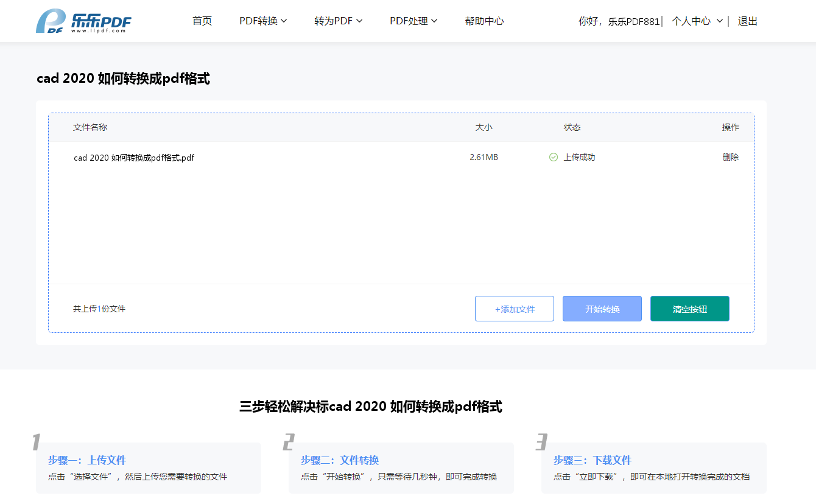Expand the 转为PDF dropdown menu

339,21
